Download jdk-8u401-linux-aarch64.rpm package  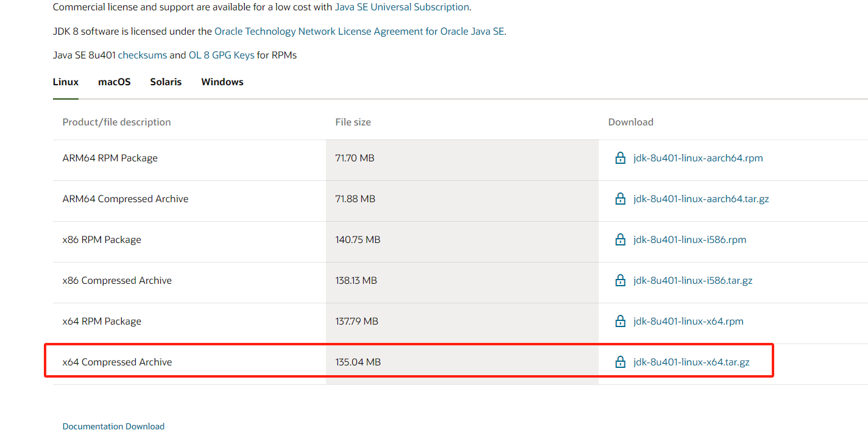point(698,158)
